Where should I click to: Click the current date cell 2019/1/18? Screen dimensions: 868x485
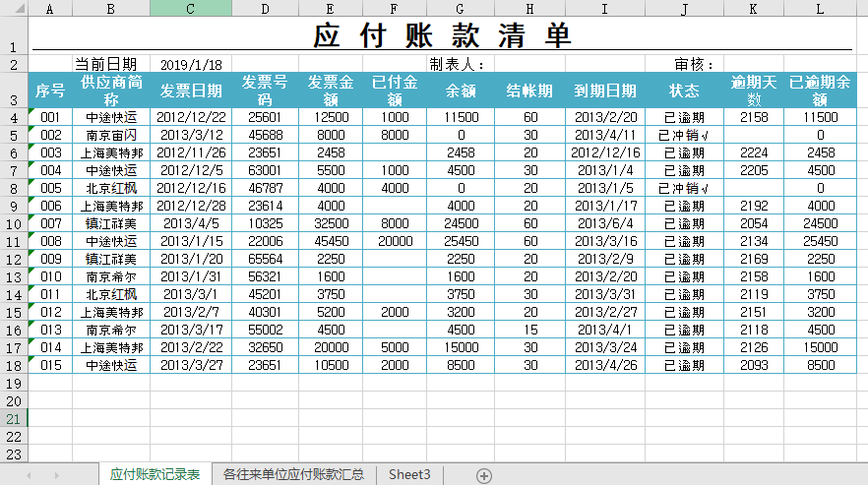[x=190, y=65]
